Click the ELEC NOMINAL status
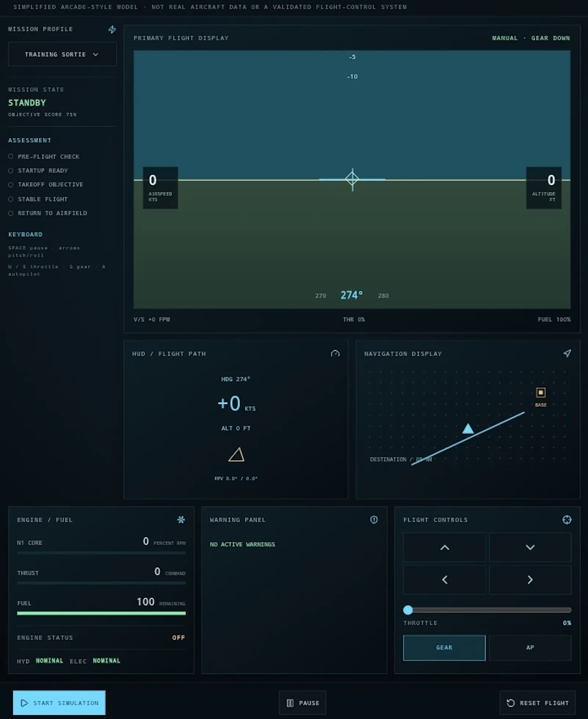This screenshot has width=588, height=719. tap(95, 661)
